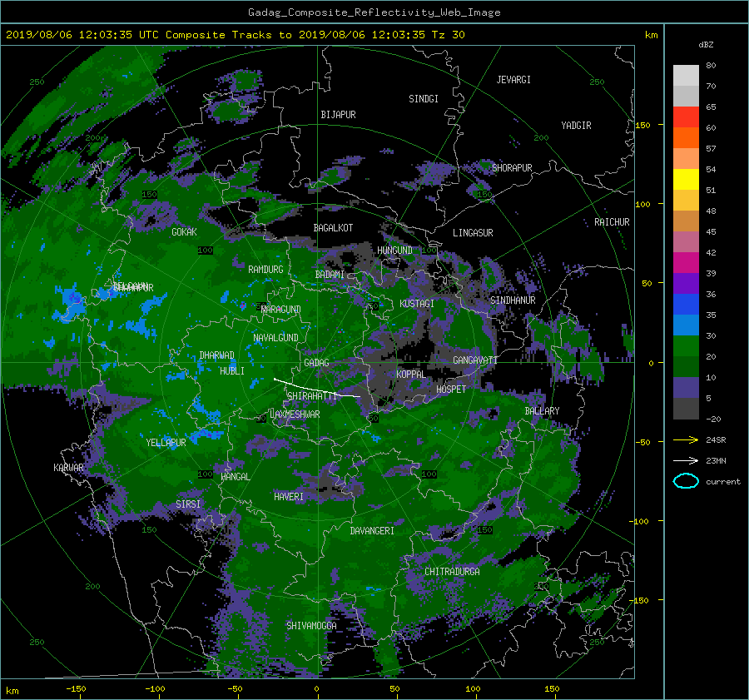Pick the bright yellow 51–54 dBZ swatch
749x700 pixels.
click(686, 180)
